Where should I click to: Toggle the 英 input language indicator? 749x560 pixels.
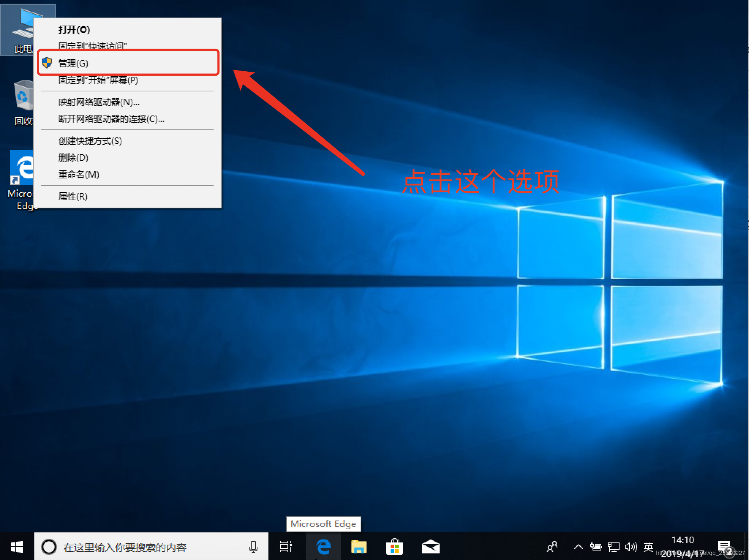click(x=648, y=547)
